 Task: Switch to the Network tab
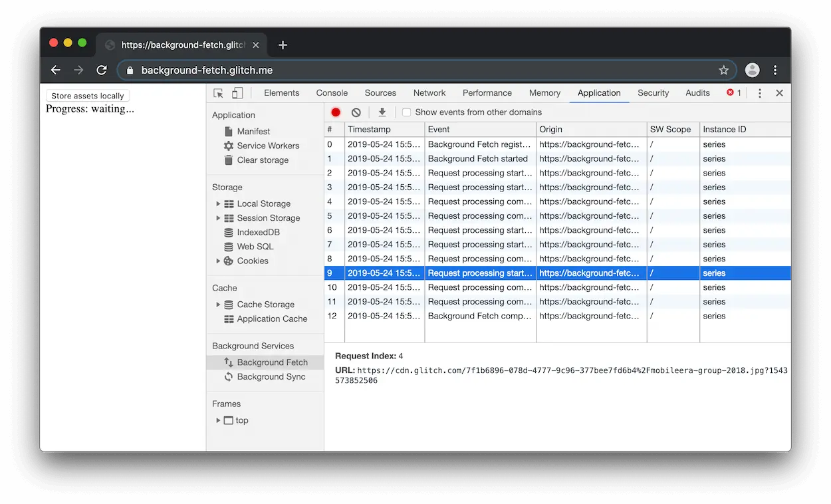[429, 93]
